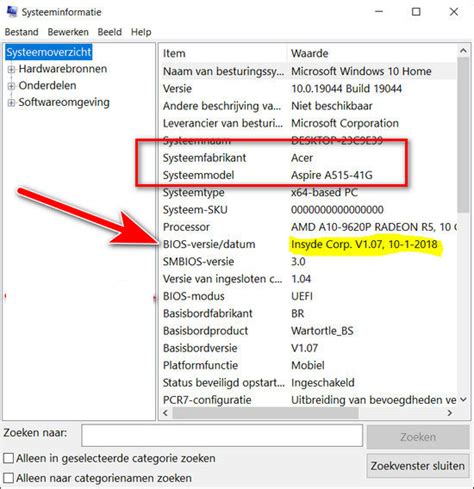Expand the Hardwarebronnen tree node
The image size is (474, 489).
coord(11,69)
